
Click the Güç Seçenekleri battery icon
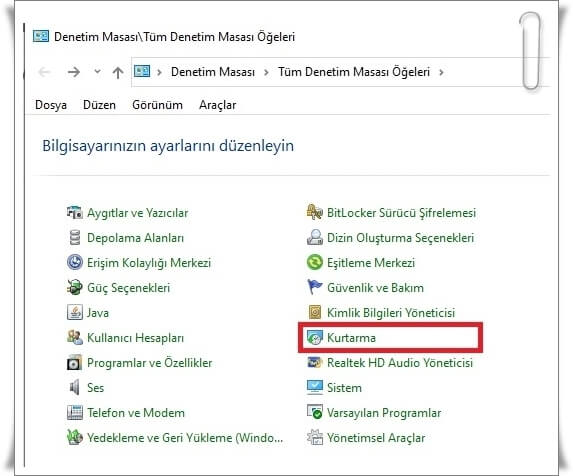click(x=75, y=288)
